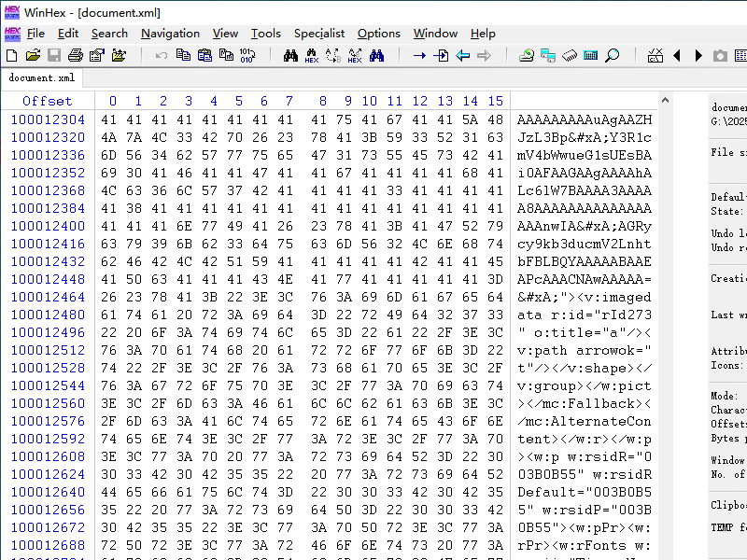
Task: Click the blue Back arrow icon
Action: (x=462, y=56)
